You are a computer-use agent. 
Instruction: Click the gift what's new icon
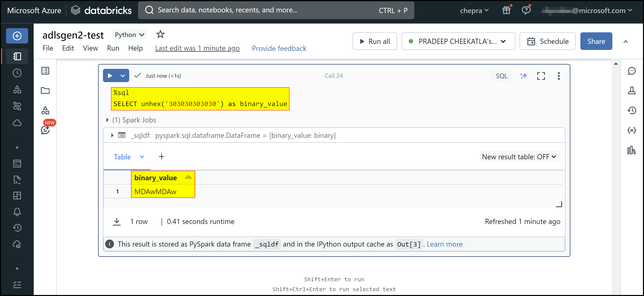(x=507, y=10)
